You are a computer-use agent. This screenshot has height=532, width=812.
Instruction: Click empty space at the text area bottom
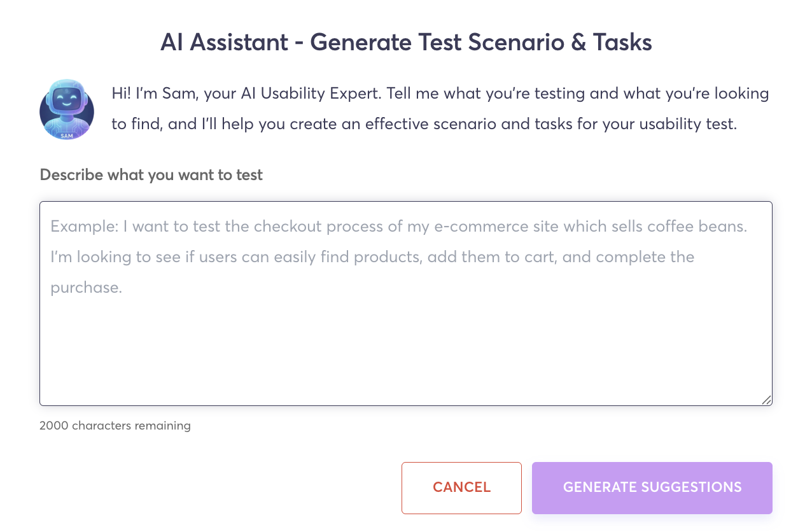coord(405,375)
